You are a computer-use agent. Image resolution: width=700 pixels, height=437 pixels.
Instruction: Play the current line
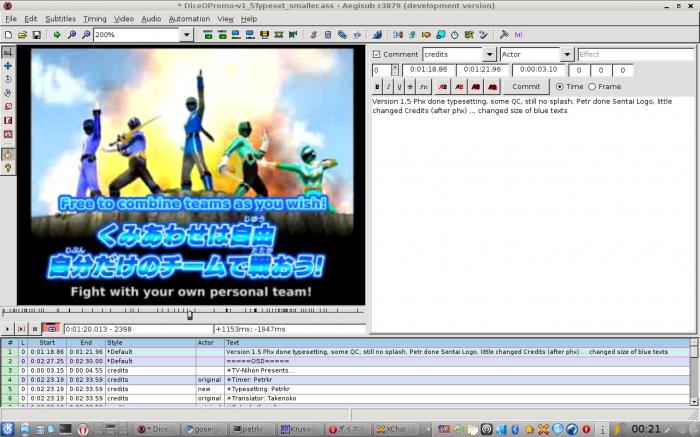coord(21,329)
